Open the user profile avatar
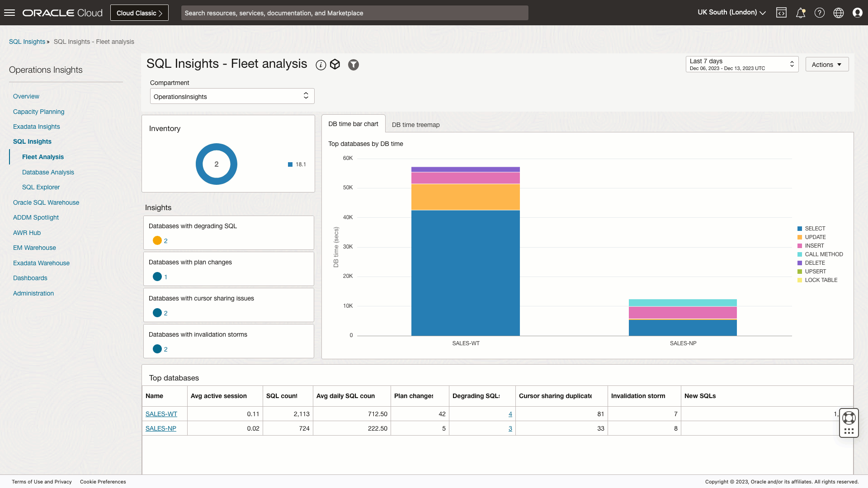Viewport: 868px width, 488px height. point(858,13)
